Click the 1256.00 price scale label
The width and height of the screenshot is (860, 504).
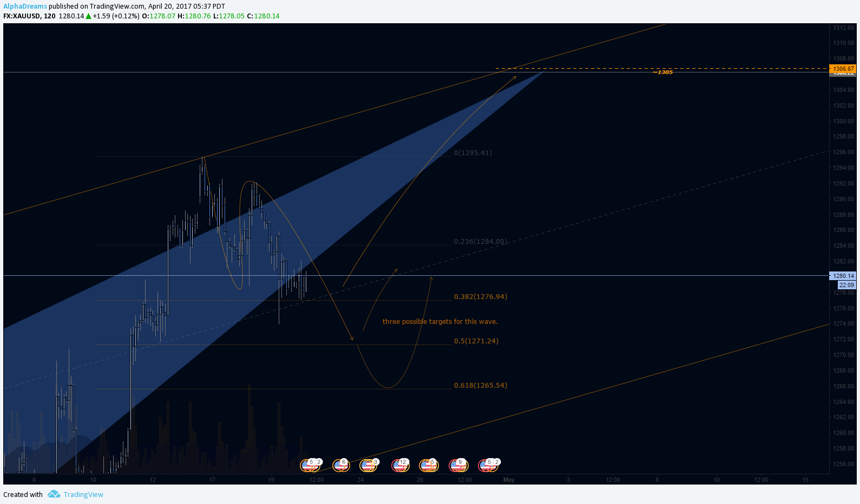843,464
